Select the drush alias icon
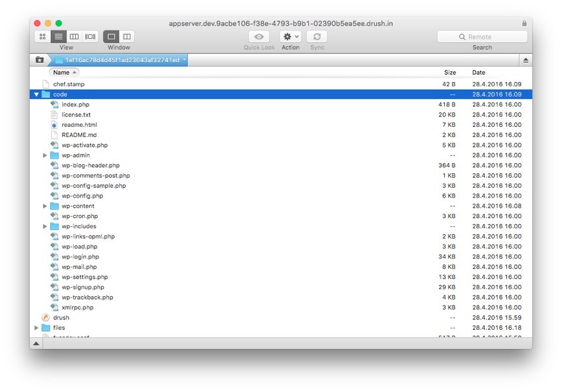The image size is (562, 392). pyautogui.click(x=46, y=317)
